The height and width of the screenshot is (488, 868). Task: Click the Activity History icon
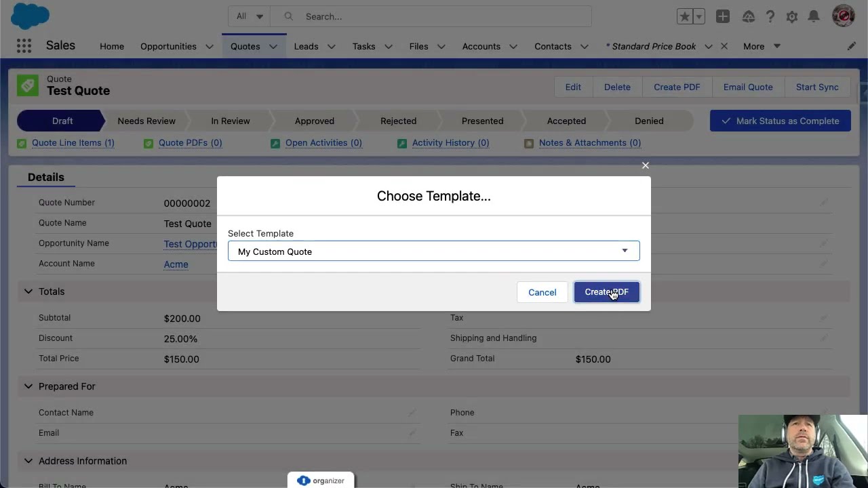click(402, 143)
